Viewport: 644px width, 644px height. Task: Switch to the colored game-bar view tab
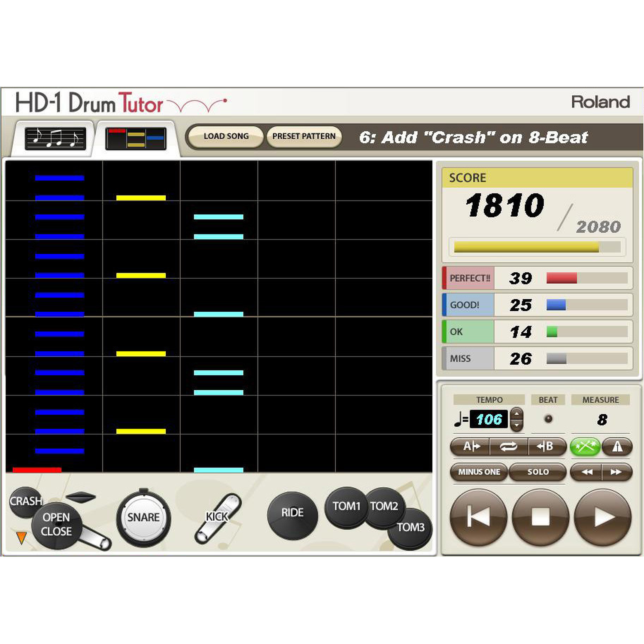click(136, 139)
